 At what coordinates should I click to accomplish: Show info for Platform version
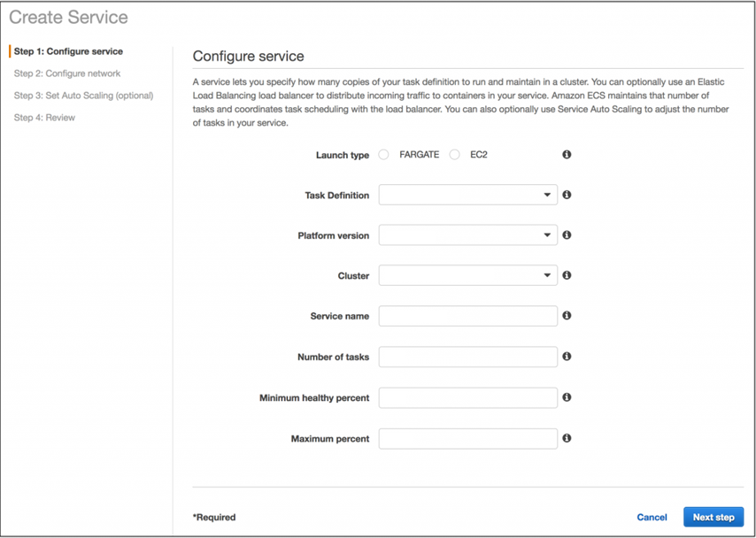tap(567, 234)
